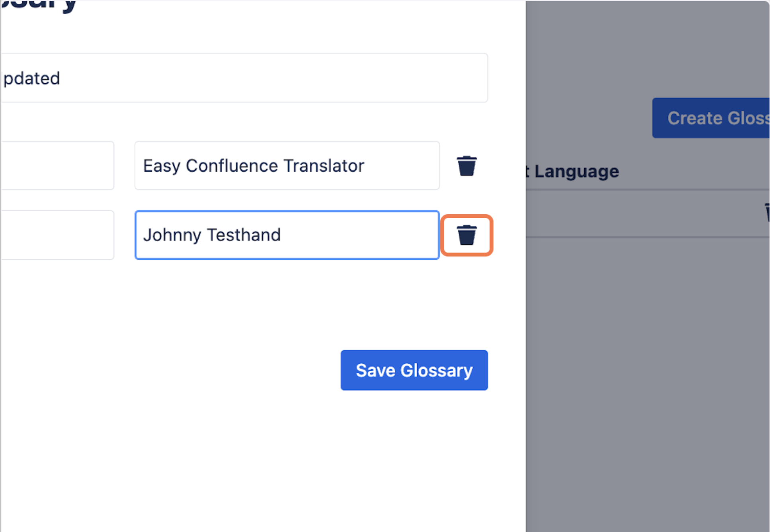The width and height of the screenshot is (770, 532).
Task: Save the glossary
Action: (414, 370)
